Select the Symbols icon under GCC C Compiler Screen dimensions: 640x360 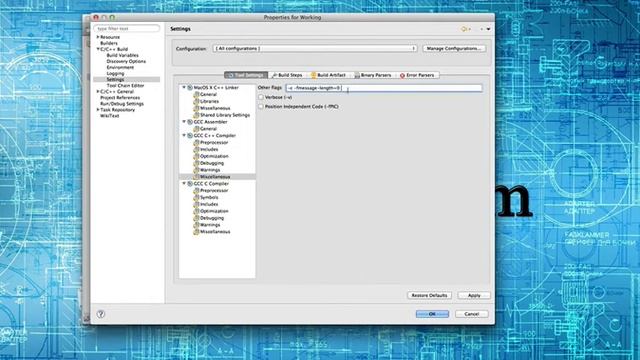(196, 198)
